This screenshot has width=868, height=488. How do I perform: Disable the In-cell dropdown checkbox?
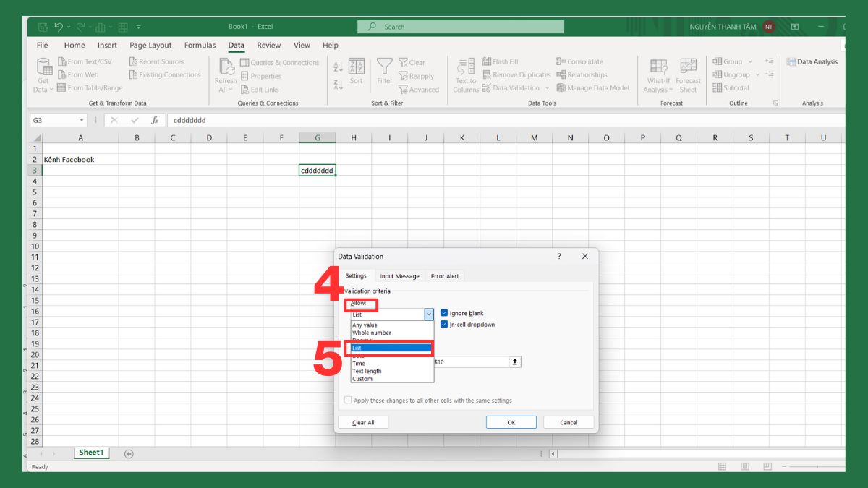[x=444, y=324]
